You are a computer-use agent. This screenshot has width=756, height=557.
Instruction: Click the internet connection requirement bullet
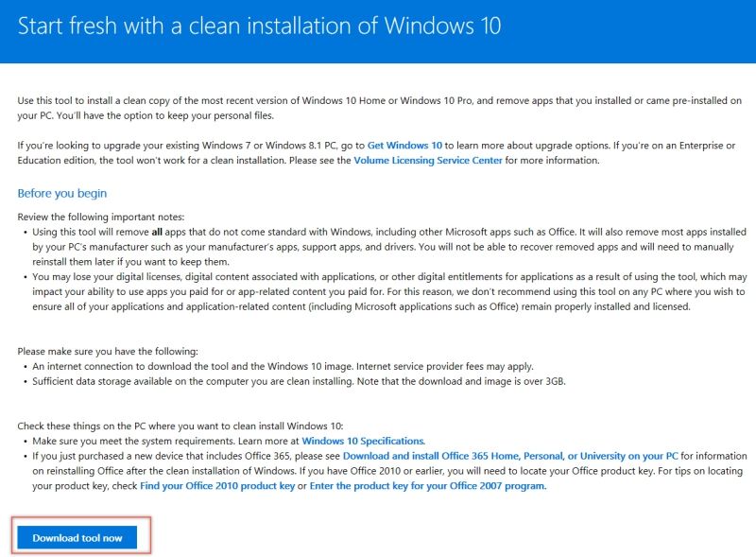coord(283,366)
